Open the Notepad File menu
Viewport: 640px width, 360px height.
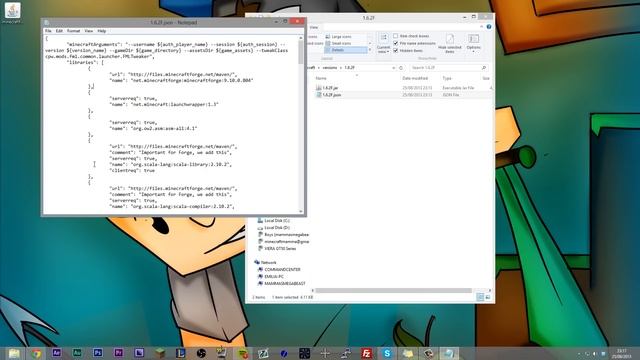48,31
